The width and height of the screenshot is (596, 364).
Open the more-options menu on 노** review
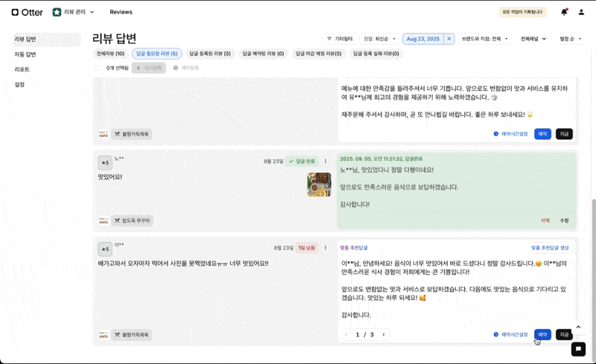[x=326, y=161]
